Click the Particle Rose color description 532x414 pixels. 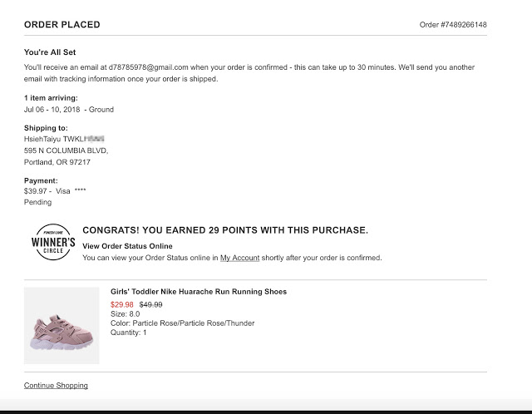(182, 323)
